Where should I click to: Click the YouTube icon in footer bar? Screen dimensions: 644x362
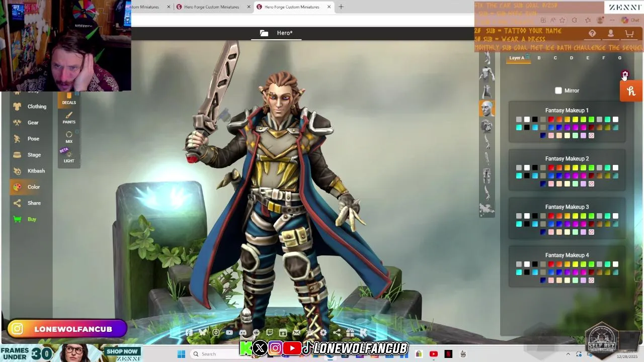click(229, 332)
